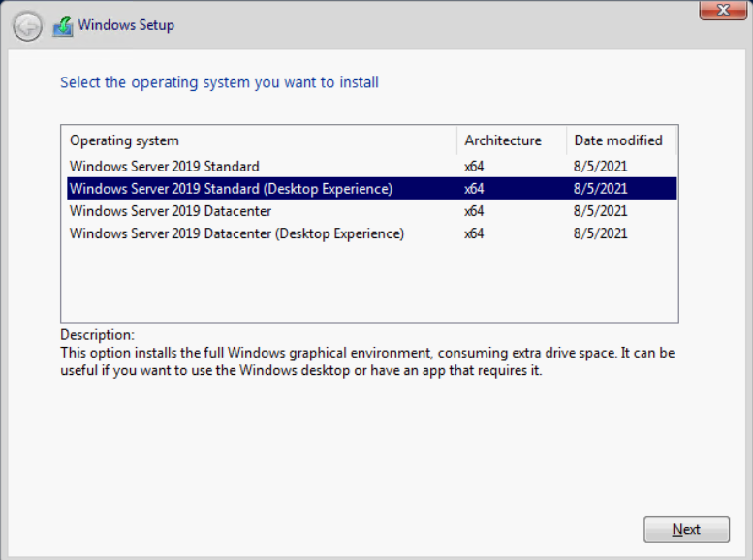Click the date in the highlighted row
Screen dimensions: 753x560
600,189
